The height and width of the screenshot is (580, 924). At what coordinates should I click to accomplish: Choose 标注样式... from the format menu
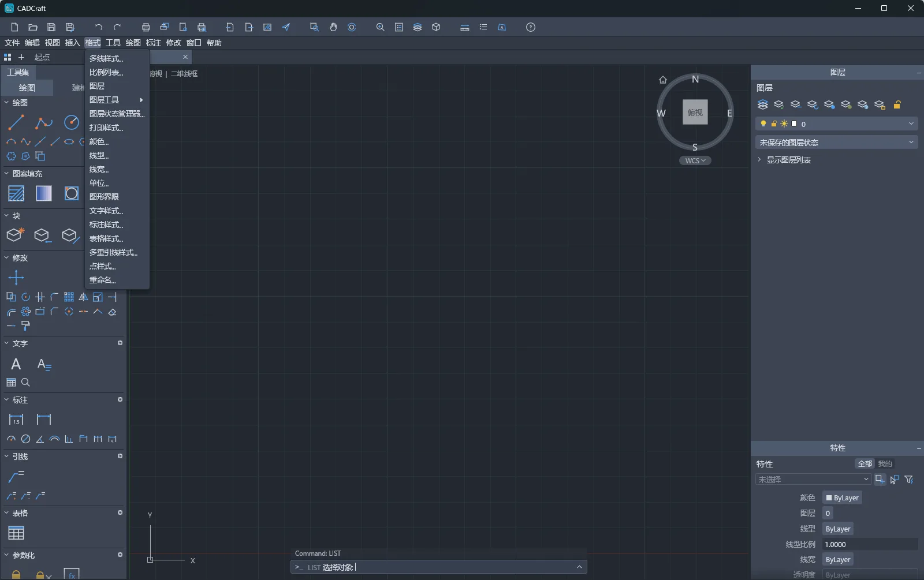(x=117, y=224)
